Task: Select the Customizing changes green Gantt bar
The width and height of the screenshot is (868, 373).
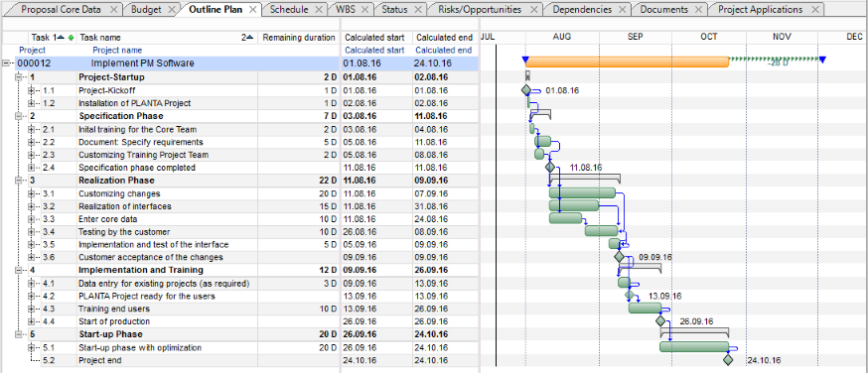Action: (x=582, y=192)
